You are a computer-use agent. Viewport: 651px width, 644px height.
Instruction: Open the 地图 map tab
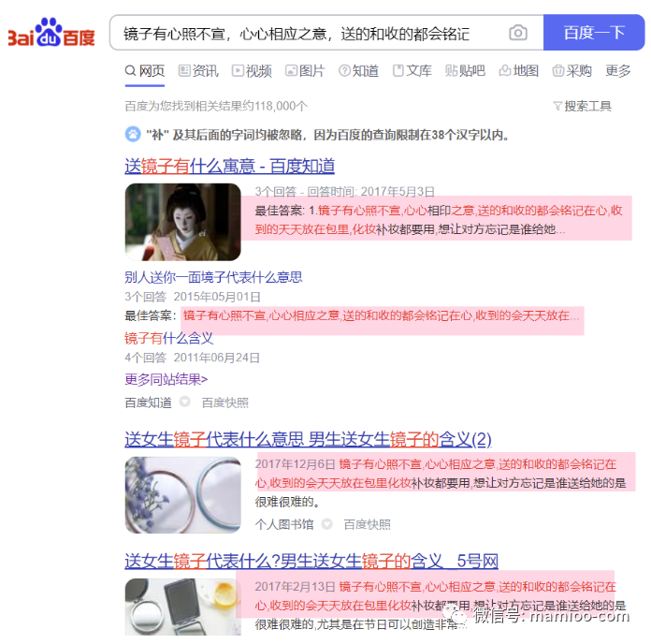click(518, 71)
